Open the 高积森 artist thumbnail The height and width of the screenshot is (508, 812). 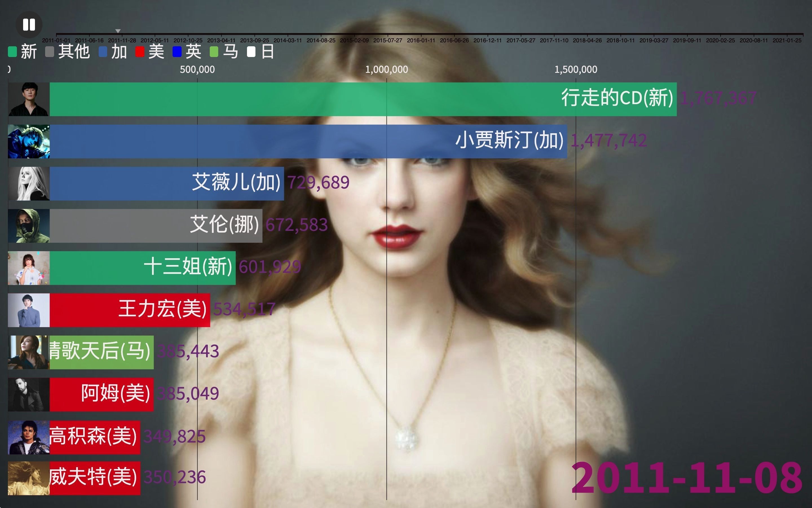pyautogui.click(x=29, y=437)
